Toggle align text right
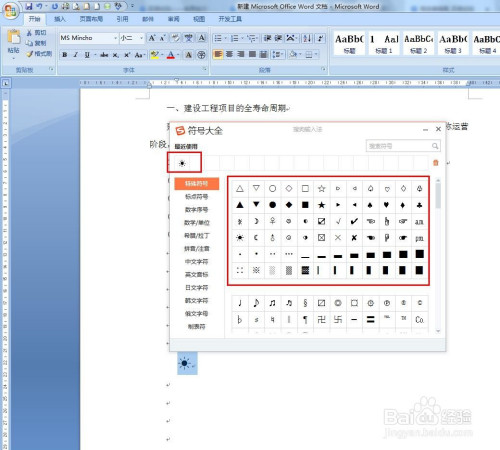This screenshot has width=500, height=450. pos(241,54)
